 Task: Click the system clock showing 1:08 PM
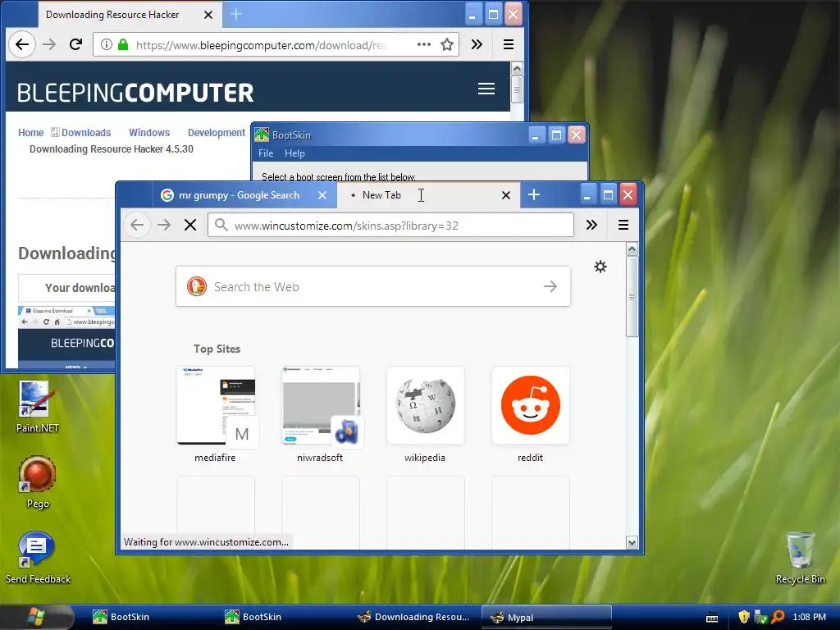810,617
